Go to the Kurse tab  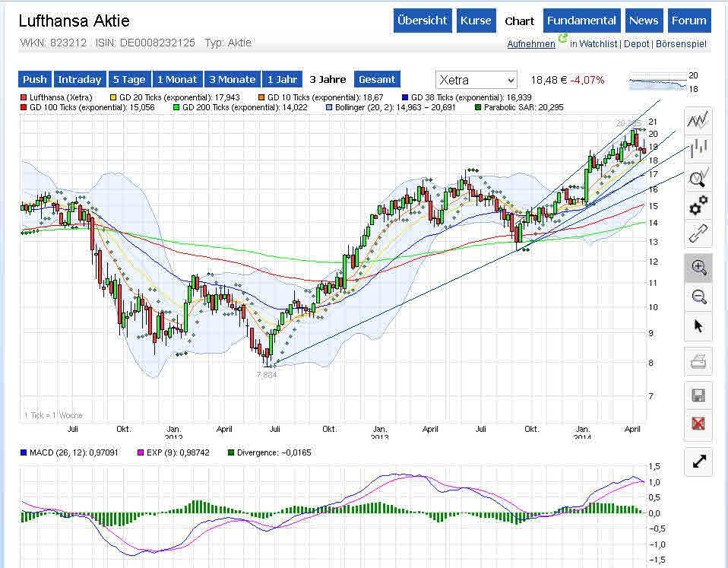pyautogui.click(x=476, y=21)
